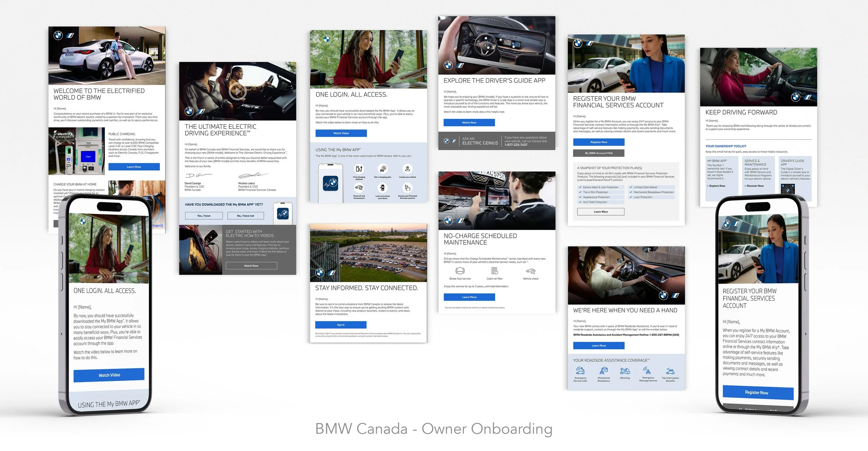This screenshot has height=451, width=868.
Task: Click the Find charging stations icon
Action: 359,169
